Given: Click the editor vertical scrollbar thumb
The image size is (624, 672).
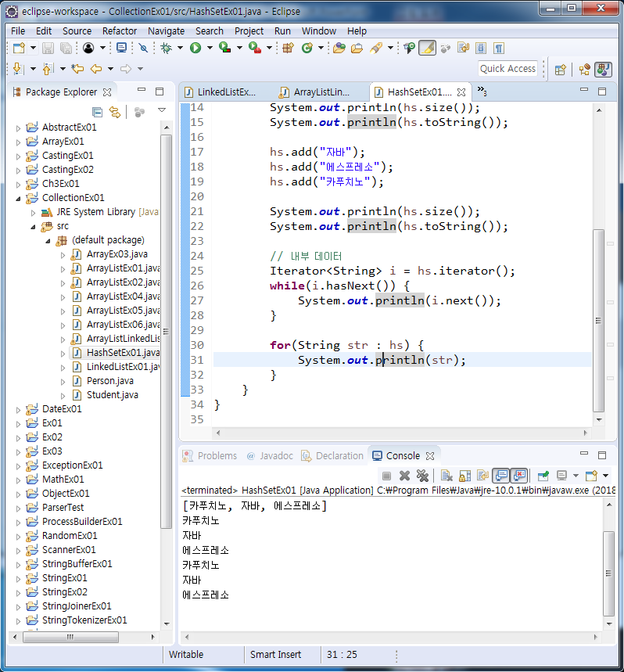Looking at the screenshot, I should tap(598, 321).
